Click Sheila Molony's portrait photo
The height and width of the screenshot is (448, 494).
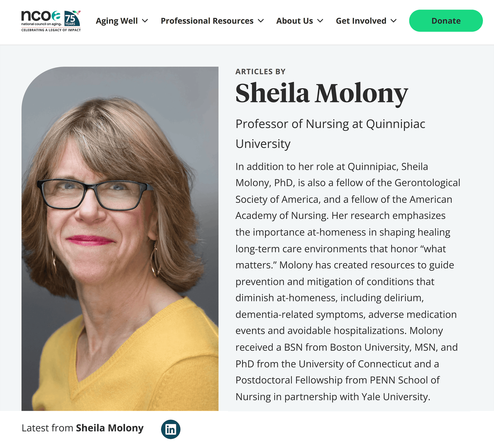[120, 239]
